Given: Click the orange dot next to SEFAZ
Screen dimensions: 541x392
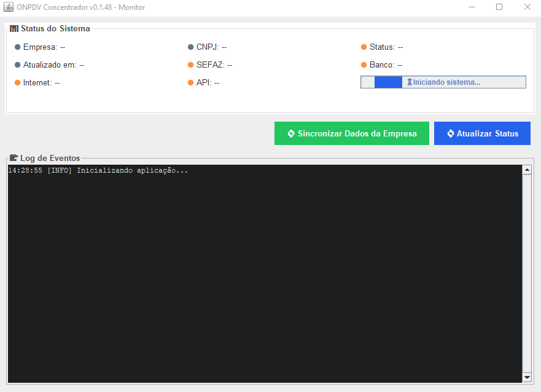Looking at the screenshot, I should [191, 65].
